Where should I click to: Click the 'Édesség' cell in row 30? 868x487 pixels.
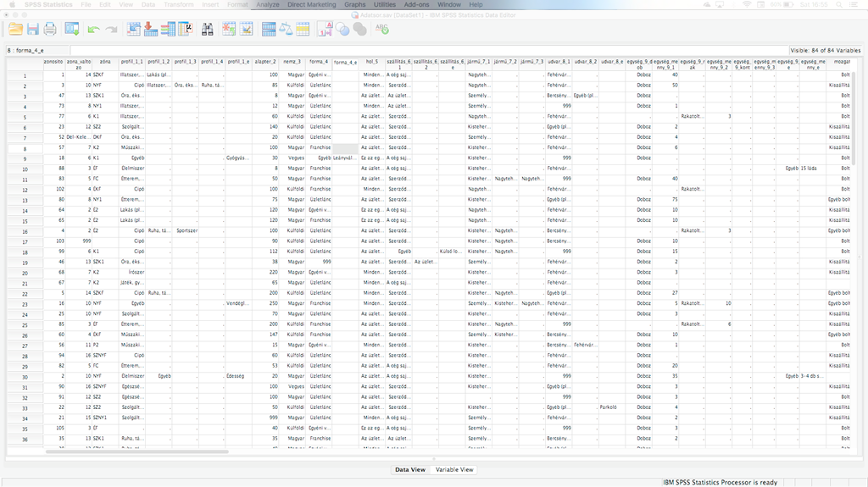click(238, 376)
